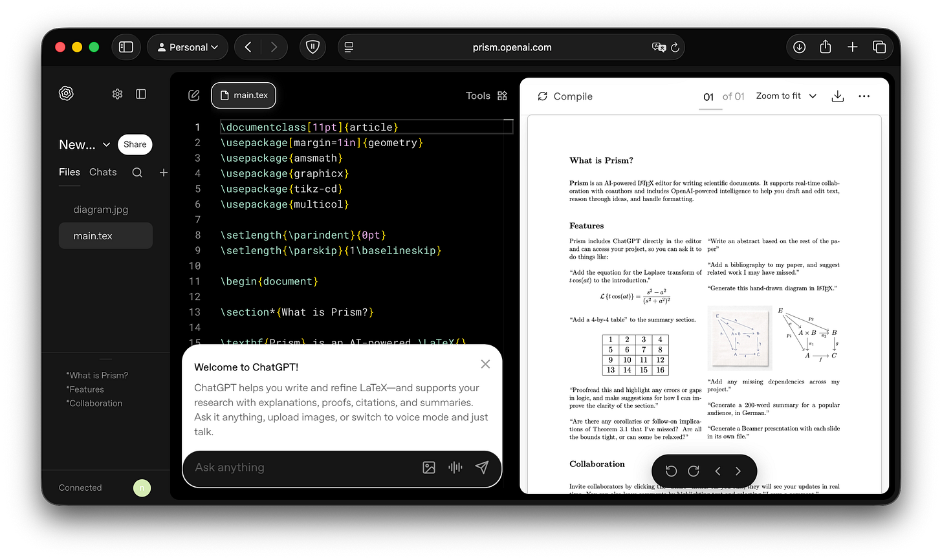Screen dimensions: 942x560
Task: Download the PDF with download icon
Action: click(x=837, y=96)
